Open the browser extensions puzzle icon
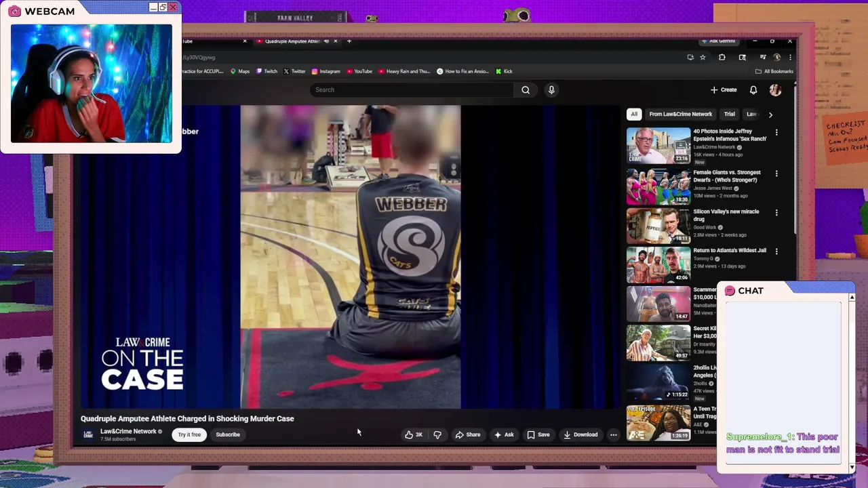This screenshot has width=868, height=488. pos(722,58)
